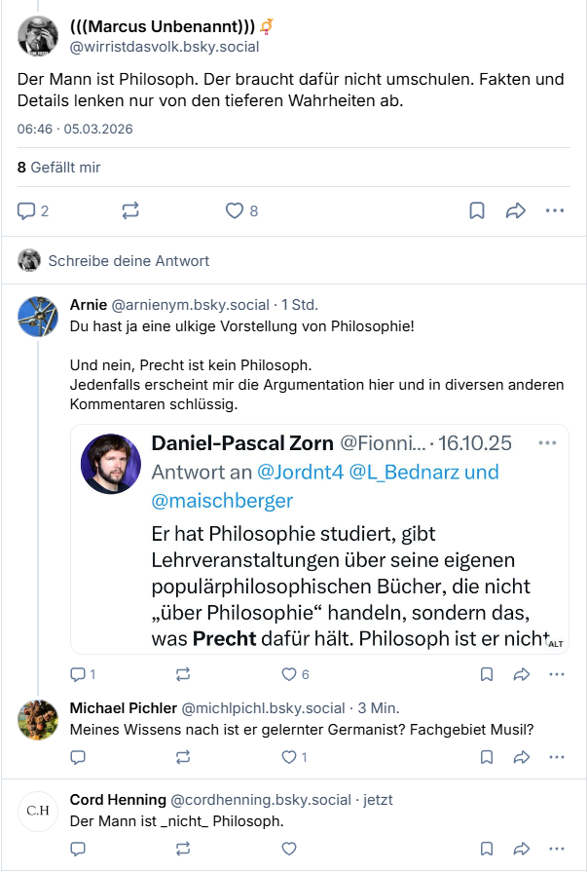This screenshot has height=872, width=588.
Task: Click reply icon on main post
Action: [x=26, y=209]
